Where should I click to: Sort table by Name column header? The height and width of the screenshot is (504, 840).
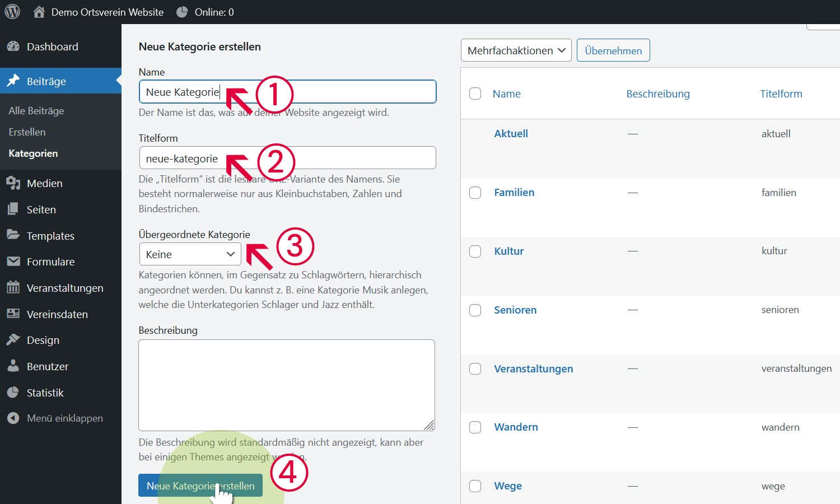507,94
